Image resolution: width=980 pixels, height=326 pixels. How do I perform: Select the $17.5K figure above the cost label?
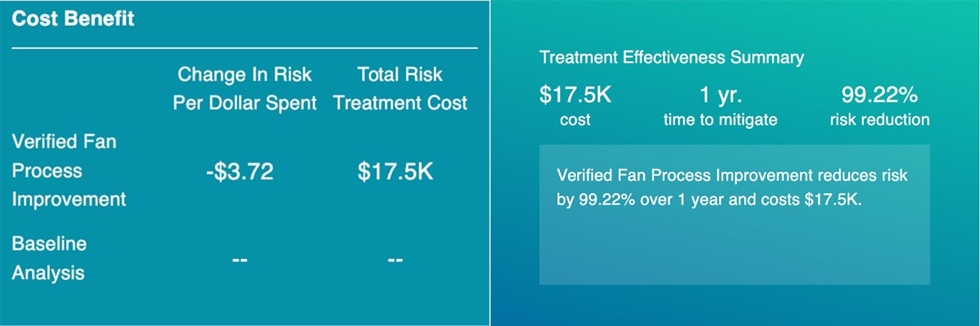(575, 95)
